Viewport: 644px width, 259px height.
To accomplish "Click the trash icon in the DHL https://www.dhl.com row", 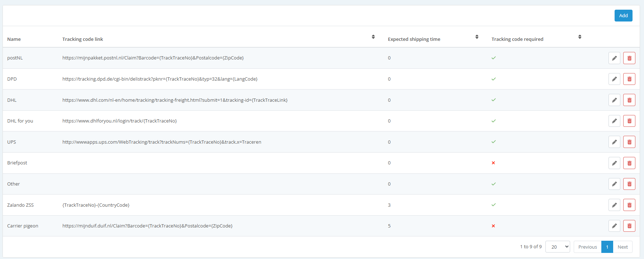I will 629,100.
